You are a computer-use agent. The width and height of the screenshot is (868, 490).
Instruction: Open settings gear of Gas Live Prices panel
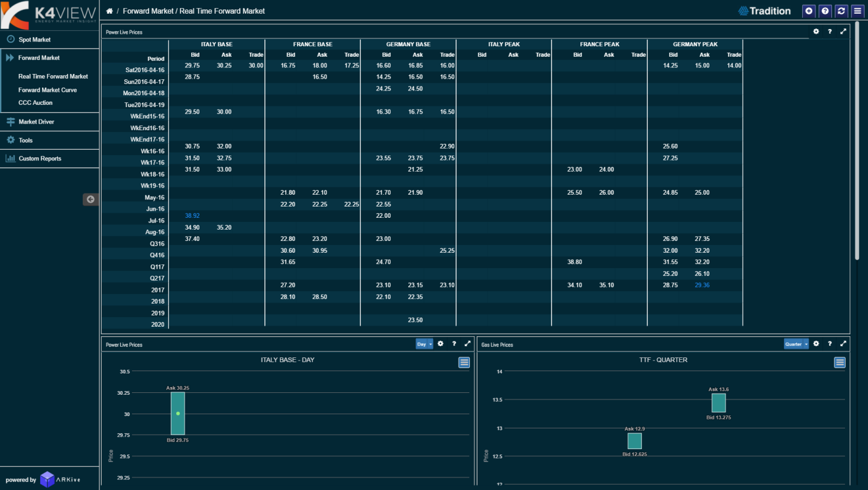(x=816, y=344)
